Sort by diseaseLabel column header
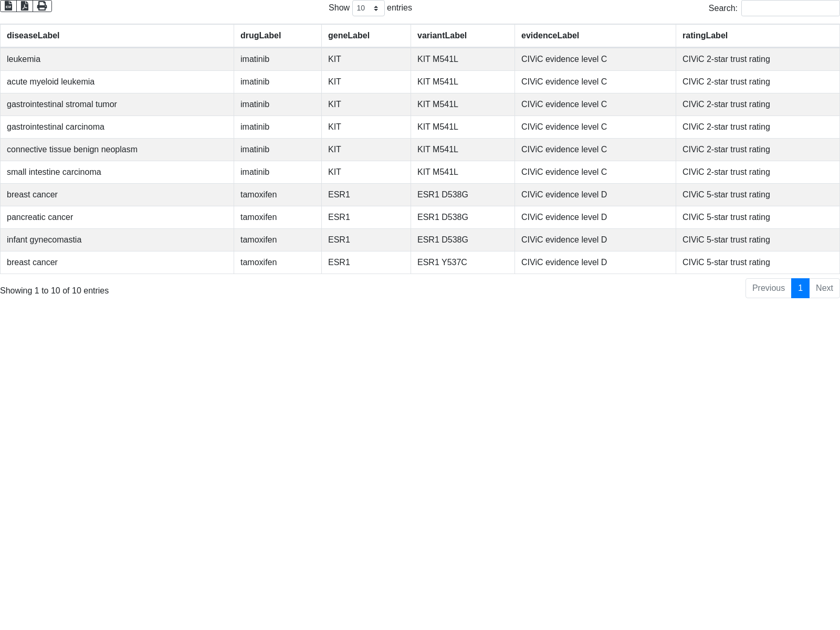The height and width of the screenshot is (630, 840). [33, 36]
